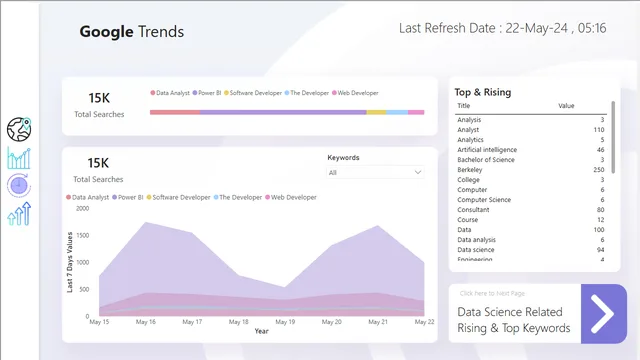This screenshot has height=360, width=640.
Task: Click May 16 label on x-axis
Action: tap(146, 322)
